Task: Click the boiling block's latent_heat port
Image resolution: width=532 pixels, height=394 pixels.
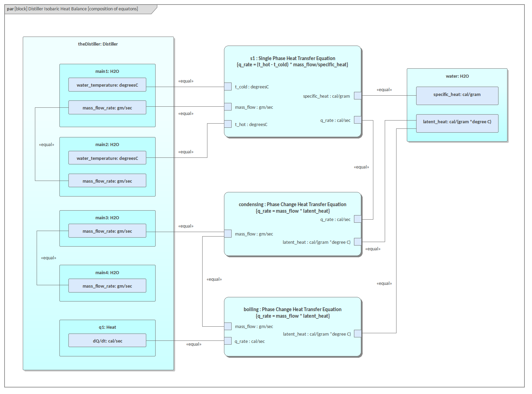Action: coord(358,334)
